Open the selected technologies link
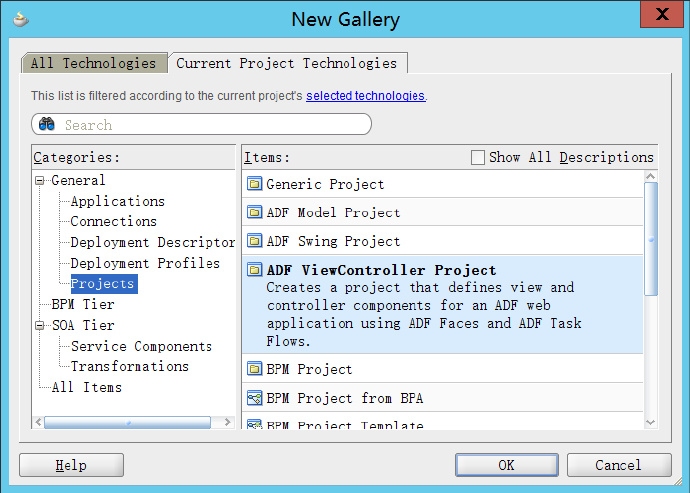This screenshot has height=493, width=690. click(x=365, y=96)
